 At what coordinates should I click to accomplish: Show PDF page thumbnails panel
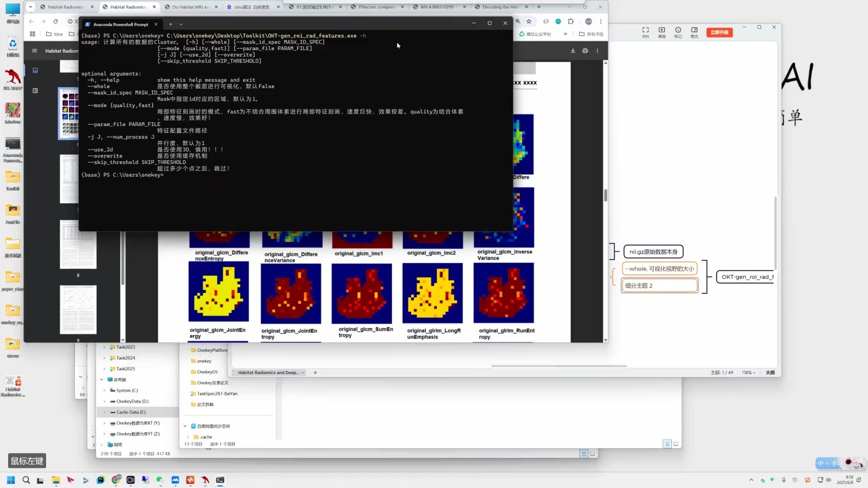click(35, 70)
